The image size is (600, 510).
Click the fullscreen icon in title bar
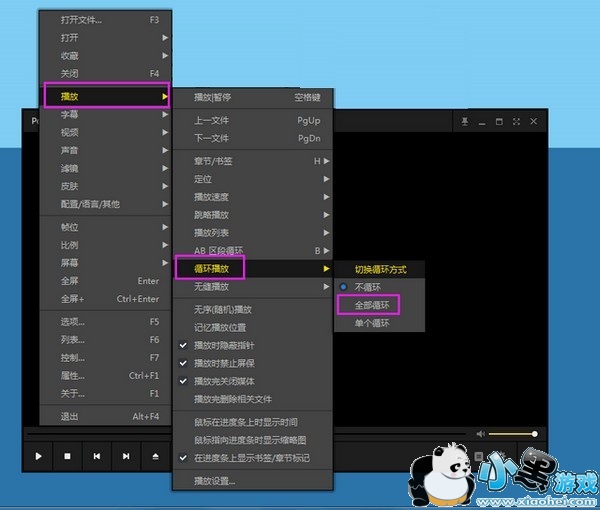point(516,121)
